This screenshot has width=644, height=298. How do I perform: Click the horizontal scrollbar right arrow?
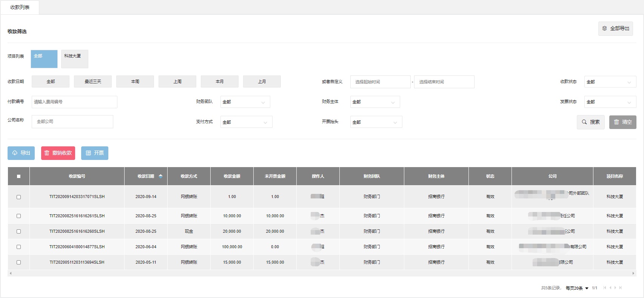[x=633, y=273]
